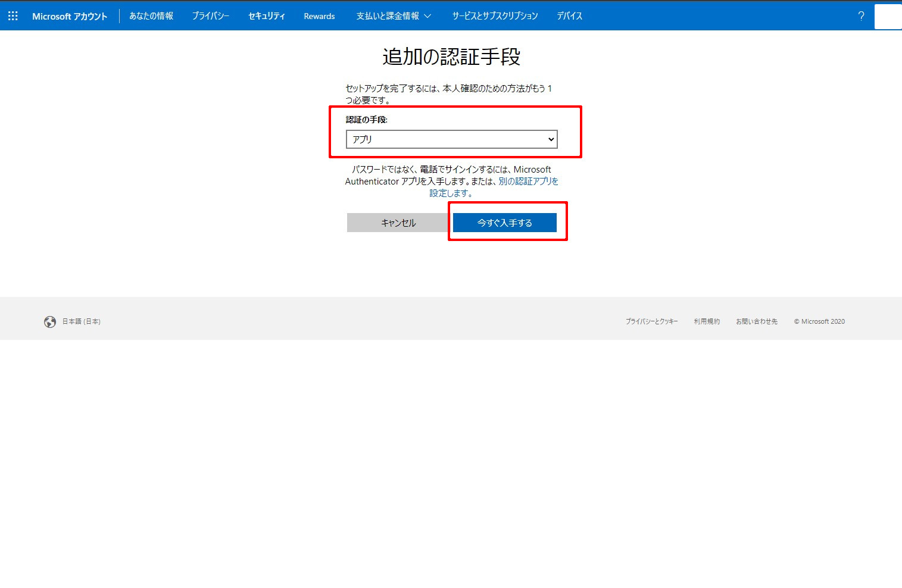Click the profile avatar box
Image resolution: width=902 pixels, height=588 pixels.
[888, 17]
